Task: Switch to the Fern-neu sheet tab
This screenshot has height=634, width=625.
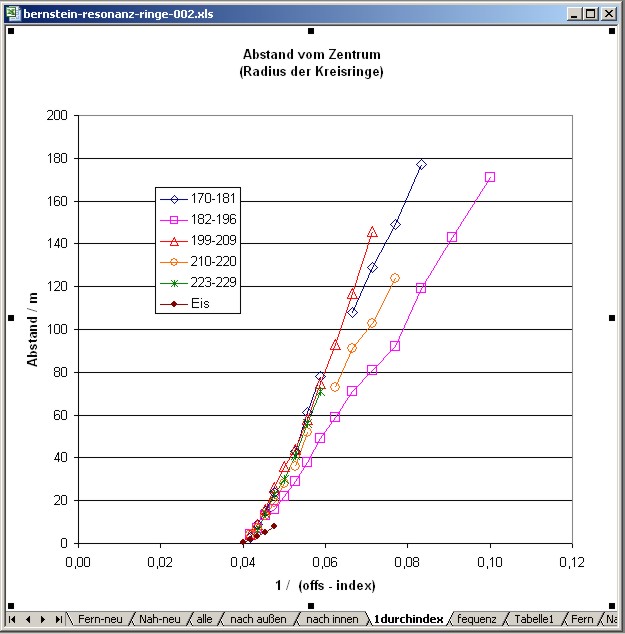Action: point(100,620)
